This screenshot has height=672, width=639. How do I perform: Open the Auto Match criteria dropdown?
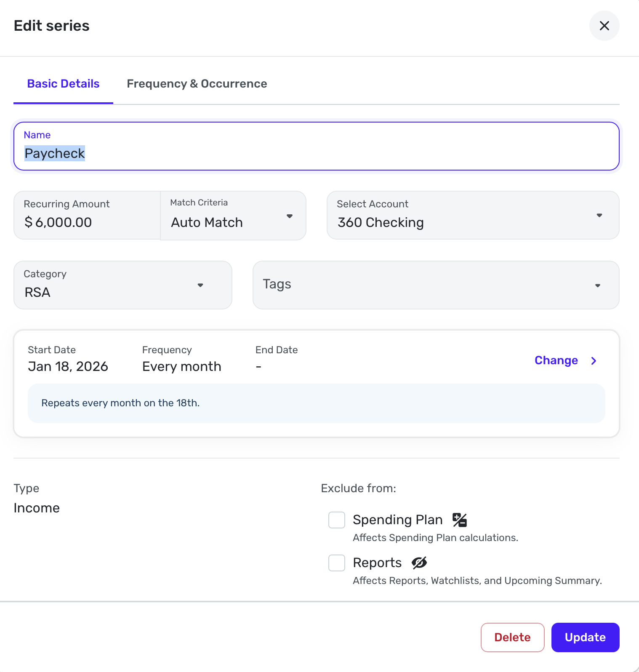(227, 216)
